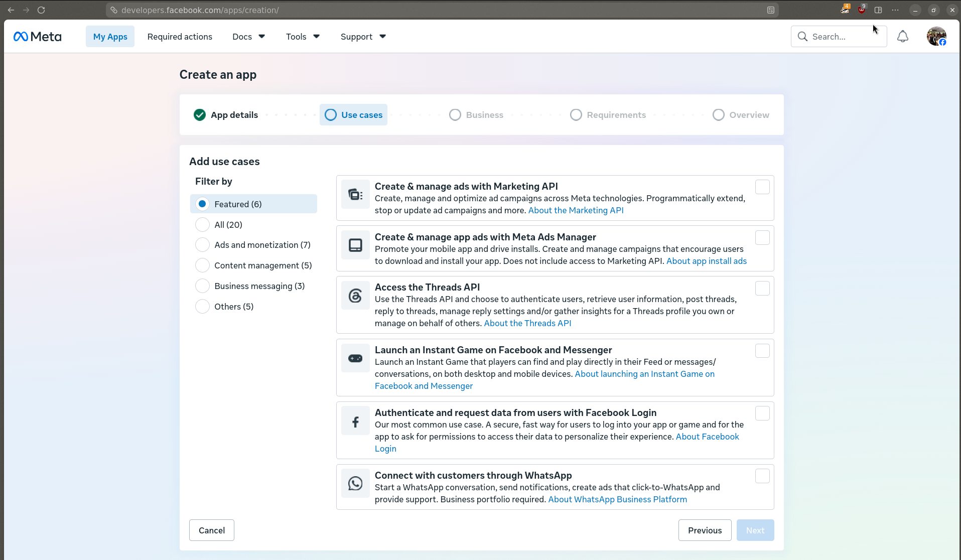Go to the Business step
961x560 pixels.
(x=476, y=115)
